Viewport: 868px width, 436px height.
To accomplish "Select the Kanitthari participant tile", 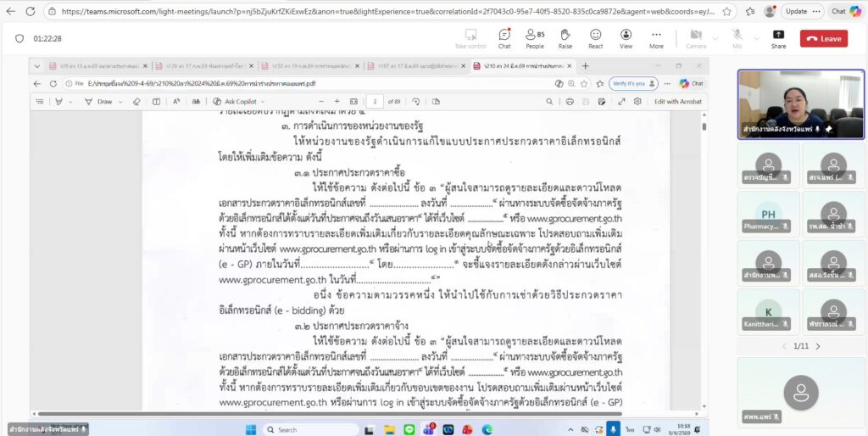I will coord(768,312).
